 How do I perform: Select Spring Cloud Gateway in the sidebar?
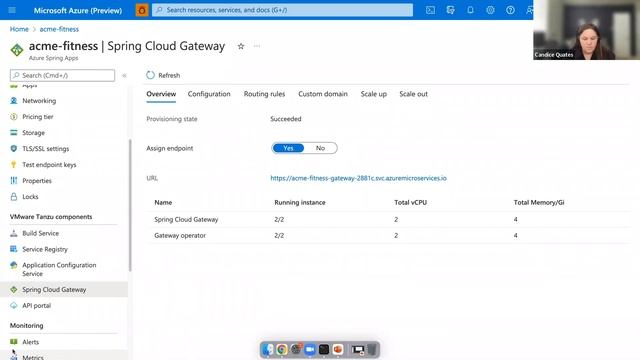54,289
